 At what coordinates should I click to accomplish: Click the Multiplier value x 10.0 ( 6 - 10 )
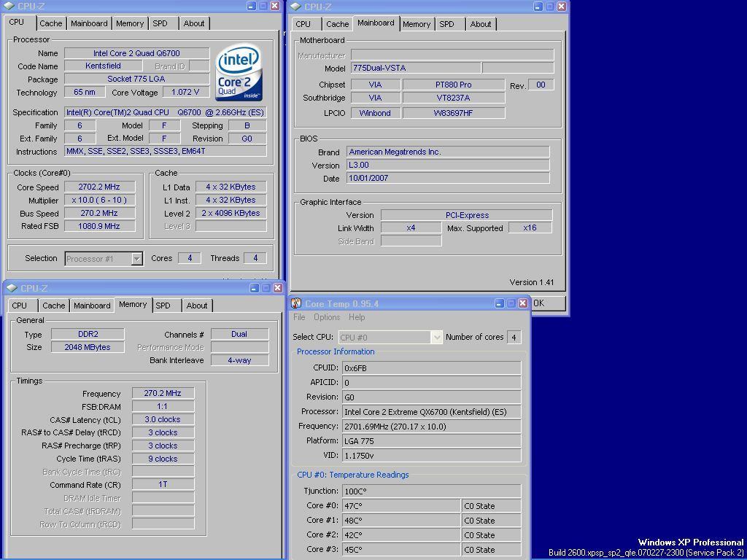(99, 200)
